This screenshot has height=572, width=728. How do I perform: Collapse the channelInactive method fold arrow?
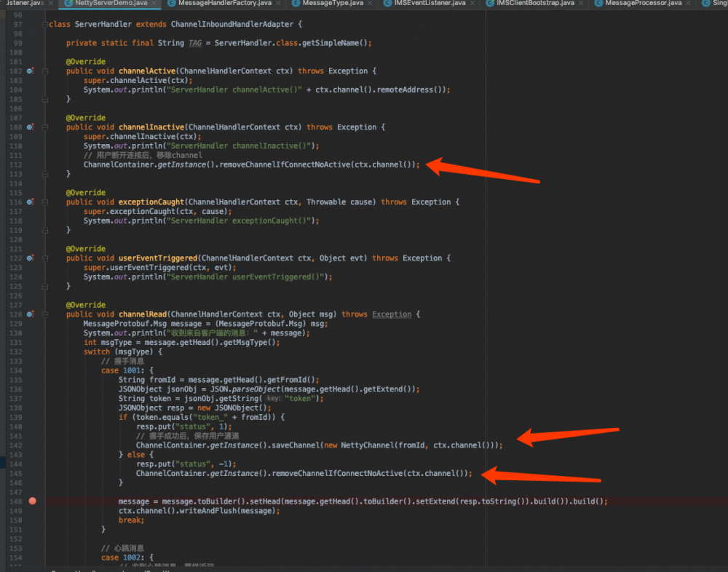pyautogui.click(x=45, y=127)
